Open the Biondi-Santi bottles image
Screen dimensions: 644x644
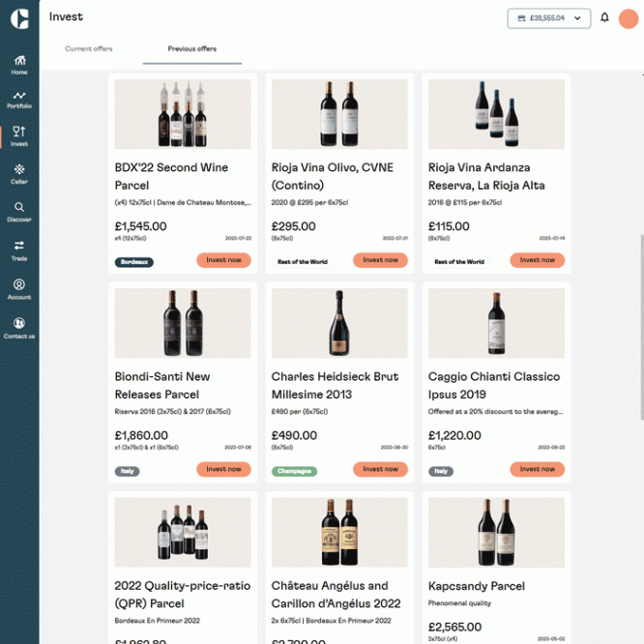[x=183, y=323]
